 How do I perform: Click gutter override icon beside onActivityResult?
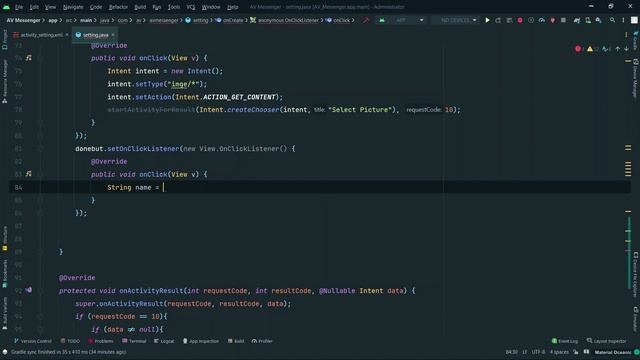tap(29, 290)
